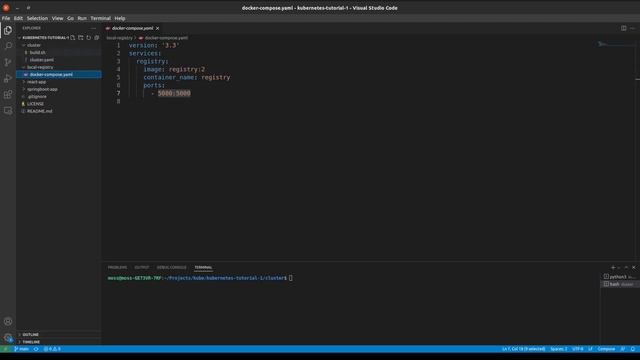
Task: Maximize the terminal panel size
Action: tap(626, 267)
